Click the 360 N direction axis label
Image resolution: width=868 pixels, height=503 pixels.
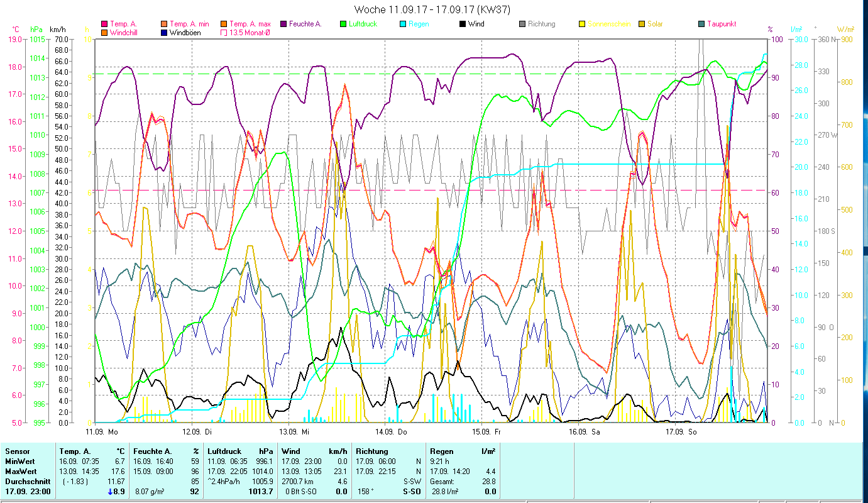(x=825, y=40)
